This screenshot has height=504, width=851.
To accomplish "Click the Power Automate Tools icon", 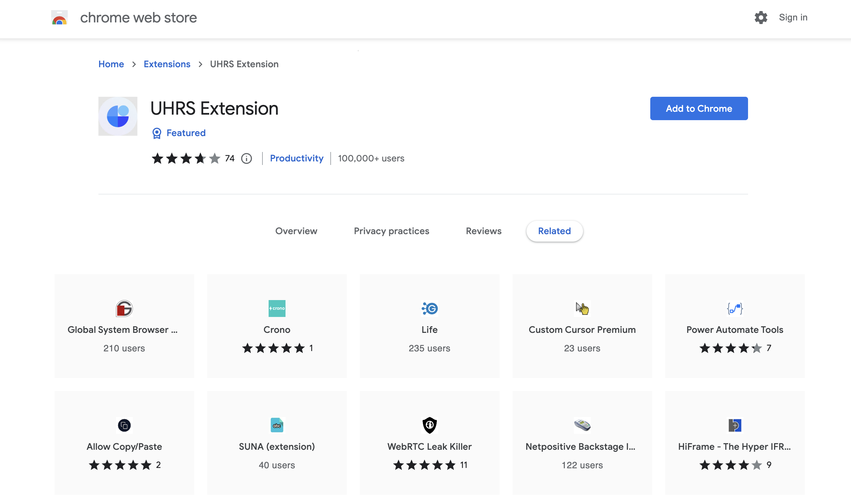I will 735,309.
